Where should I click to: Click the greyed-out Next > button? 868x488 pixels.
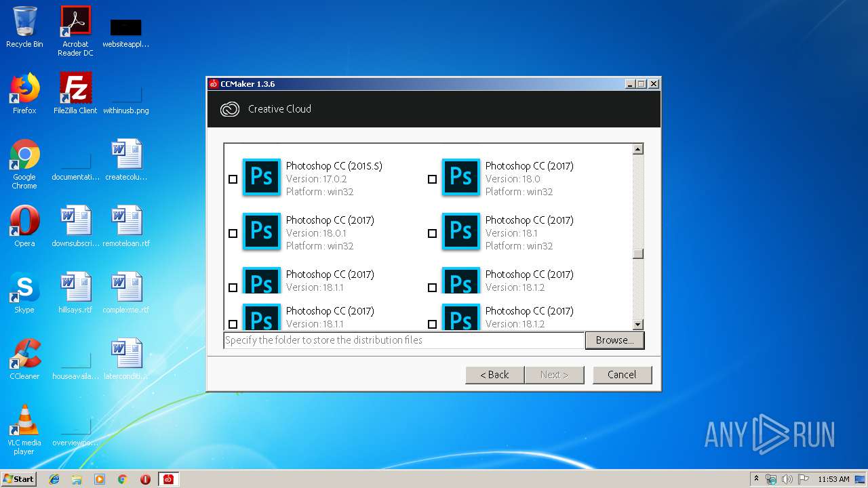tap(554, 375)
